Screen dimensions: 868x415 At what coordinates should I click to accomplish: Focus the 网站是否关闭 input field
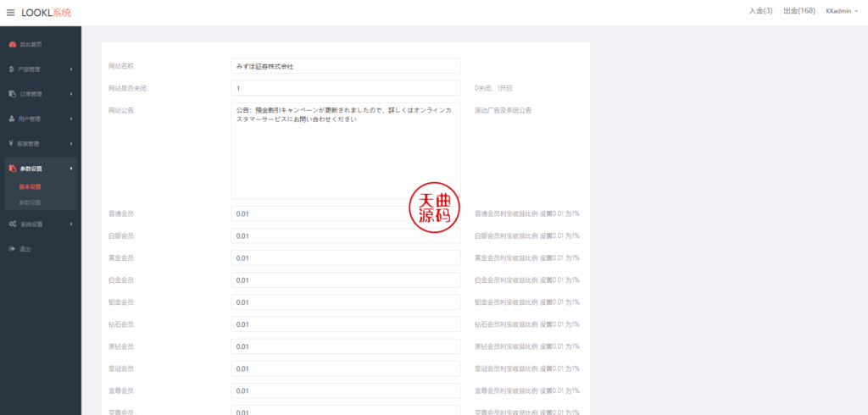(x=346, y=88)
